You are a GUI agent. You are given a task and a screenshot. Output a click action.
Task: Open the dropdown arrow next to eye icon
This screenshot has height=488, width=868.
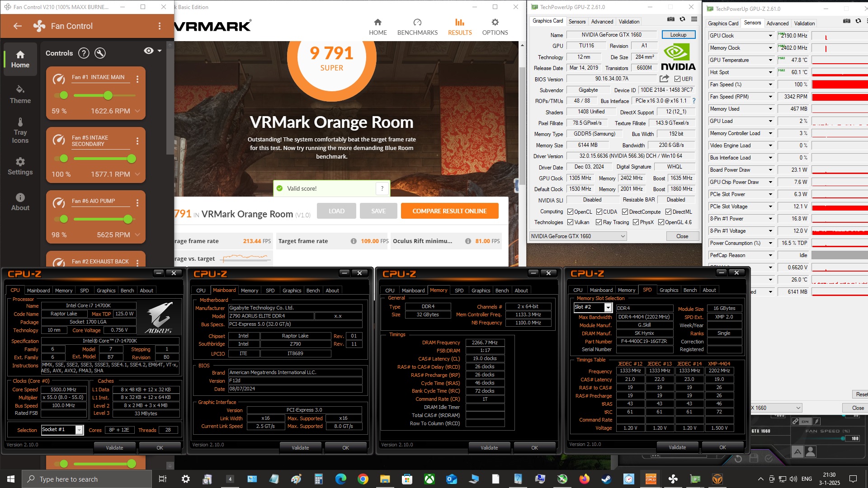[x=160, y=51]
